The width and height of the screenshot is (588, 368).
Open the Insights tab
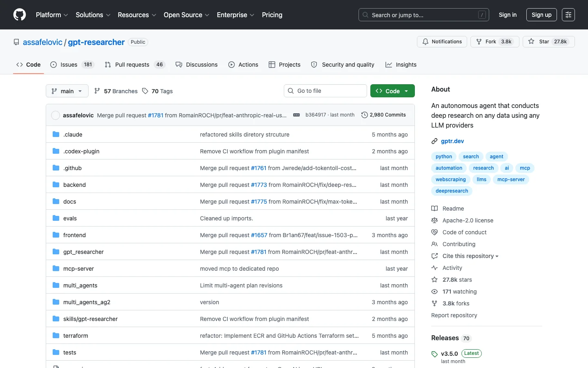pyautogui.click(x=401, y=65)
